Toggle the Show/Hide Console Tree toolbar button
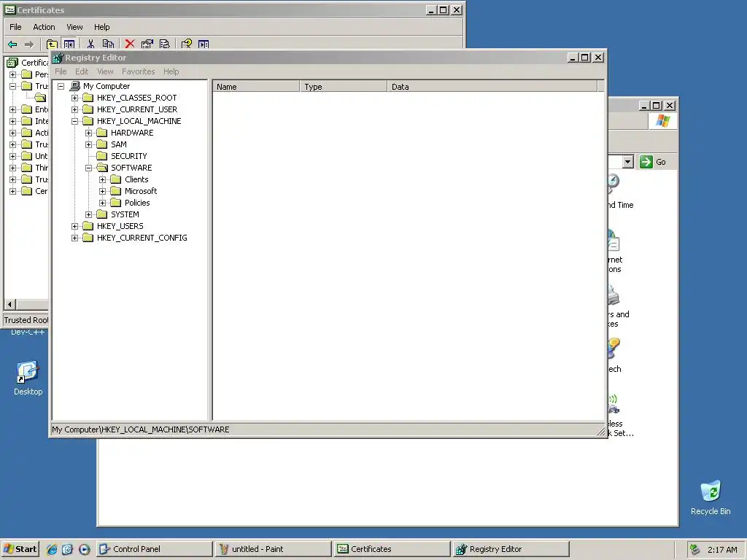The image size is (747, 560). (x=69, y=44)
